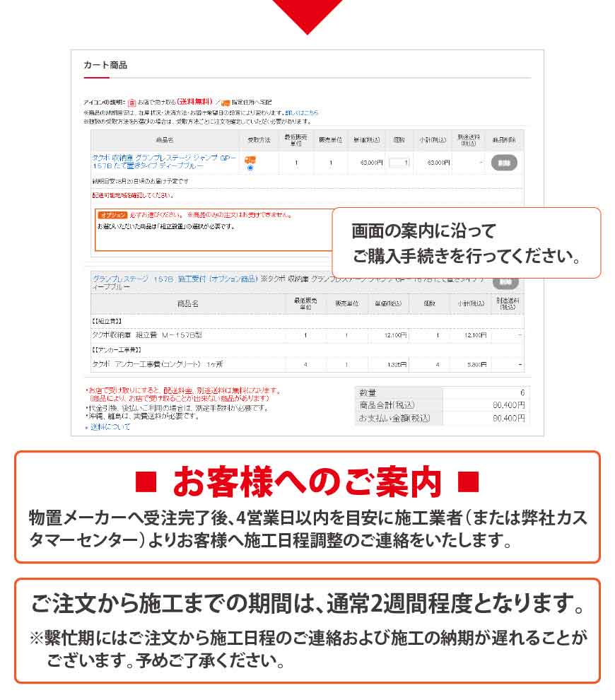615x700 pixels.
Task: Open the 詳しくはこちら link
Action: [x=301, y=112]
